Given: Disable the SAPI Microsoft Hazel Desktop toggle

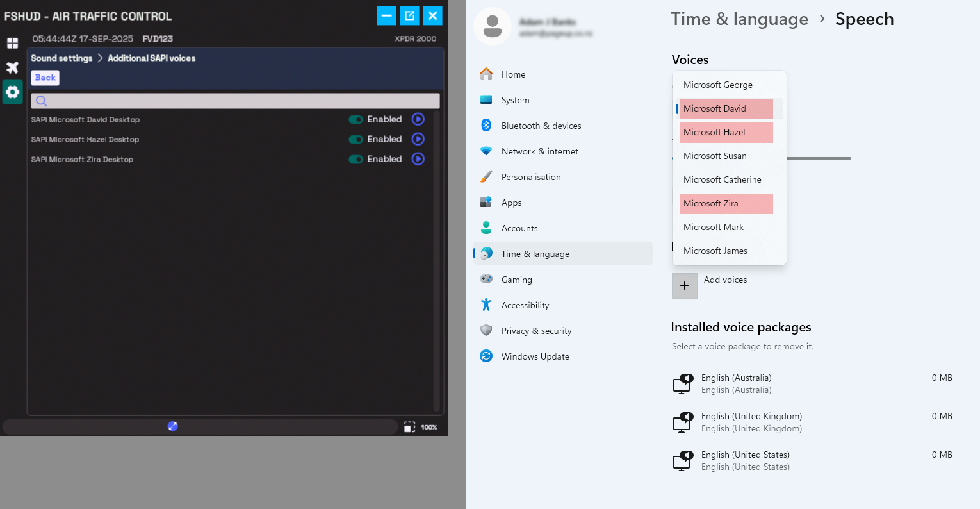Looking at the screenshot, I should (355, 139).
